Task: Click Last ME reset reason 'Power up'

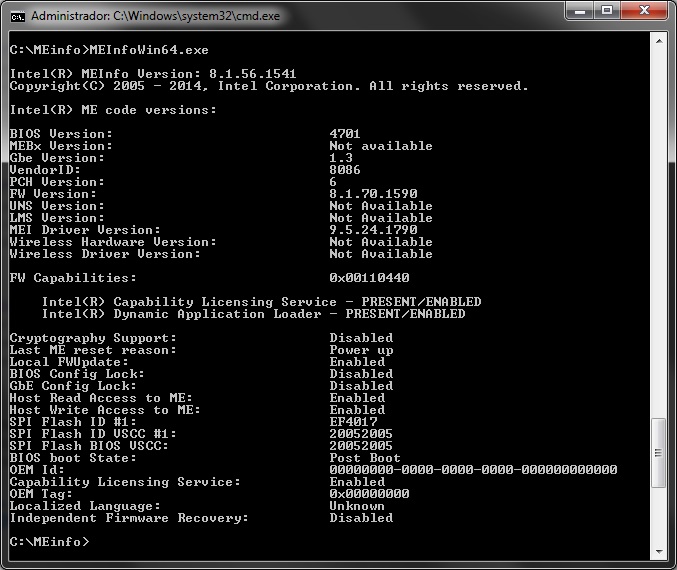Action: (x=361, y=350)
